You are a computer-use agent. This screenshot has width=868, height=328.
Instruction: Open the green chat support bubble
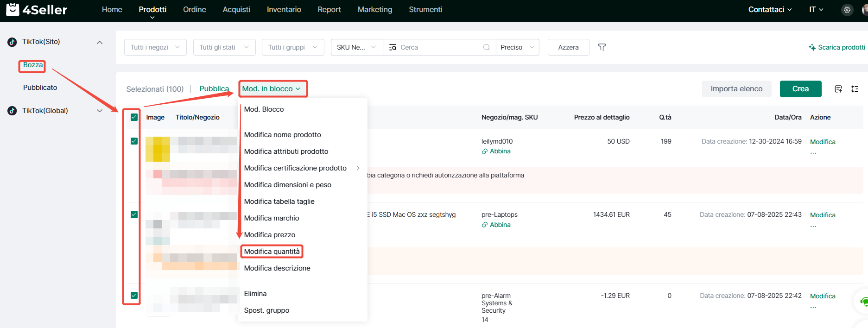pos(863,302)
